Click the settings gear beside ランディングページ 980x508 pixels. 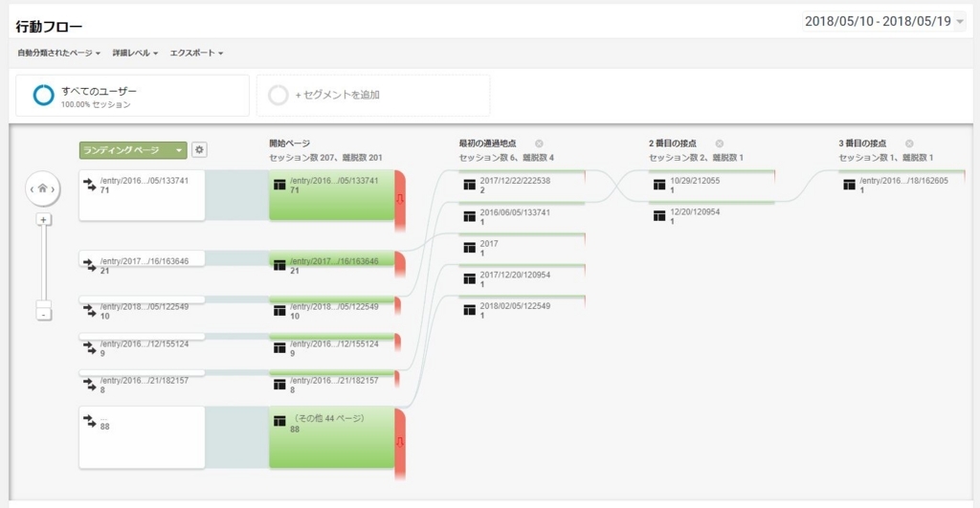click(x=199, y=150)
